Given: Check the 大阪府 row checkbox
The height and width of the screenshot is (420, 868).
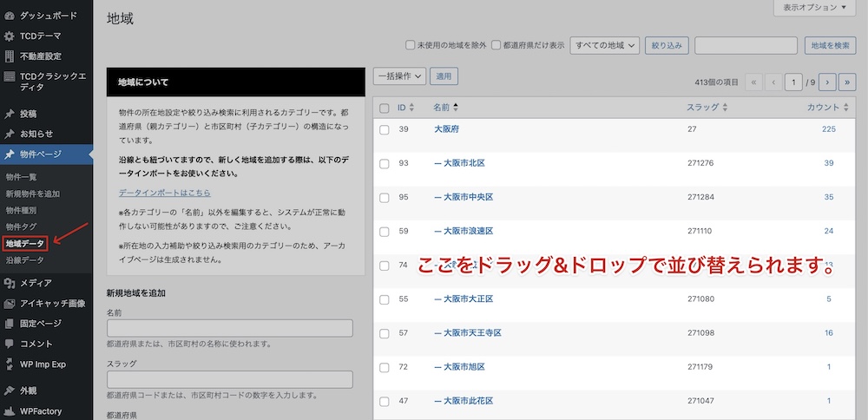Looking at the screenshot, I should (x=385, y=130).
